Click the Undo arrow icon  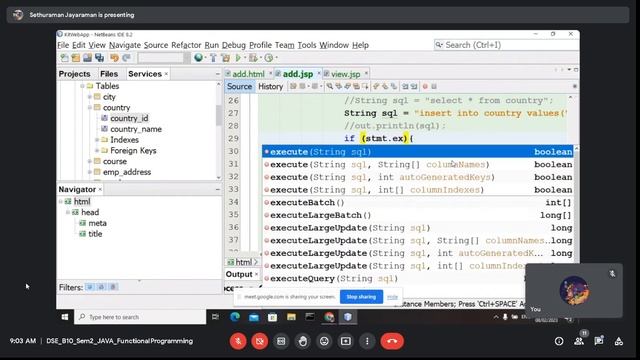coord(114,58)
